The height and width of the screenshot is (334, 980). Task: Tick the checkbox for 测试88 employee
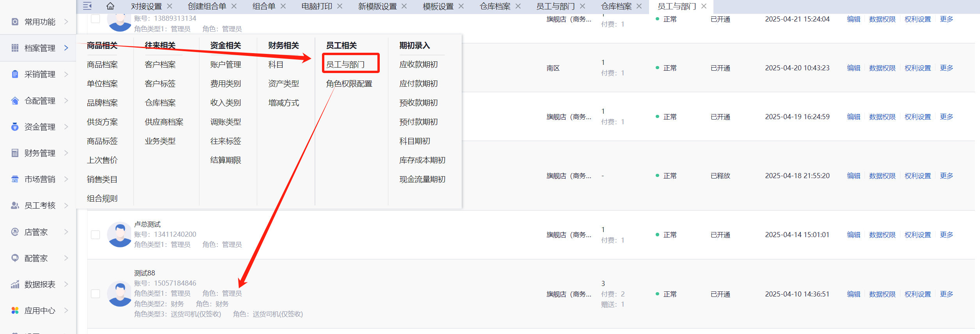96,294
